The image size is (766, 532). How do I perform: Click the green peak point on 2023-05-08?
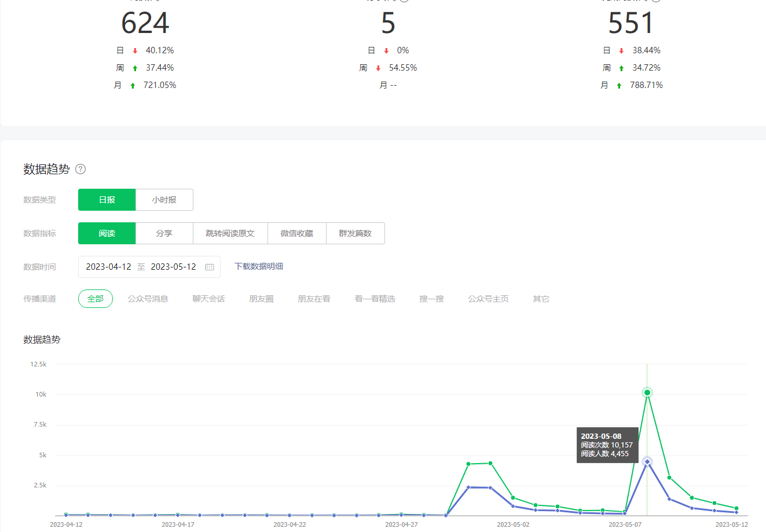[x=647, y=392]
